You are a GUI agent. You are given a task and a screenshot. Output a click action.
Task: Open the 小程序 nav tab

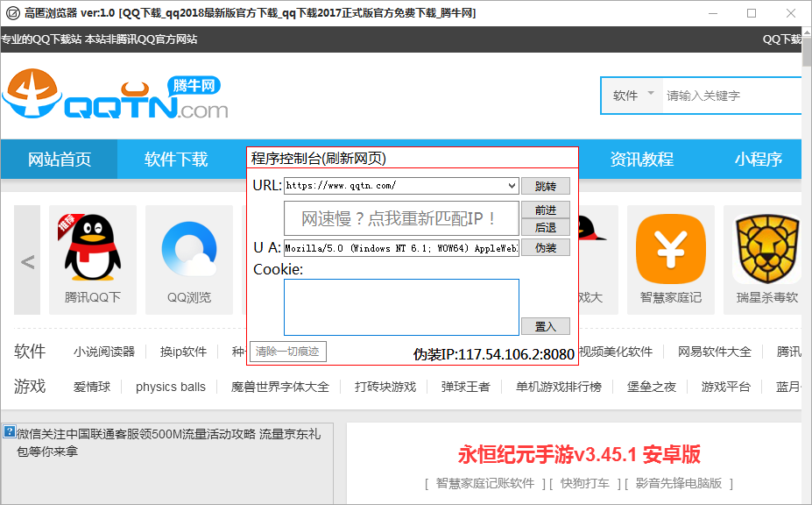pyautogui.click(x=759, y=160)
